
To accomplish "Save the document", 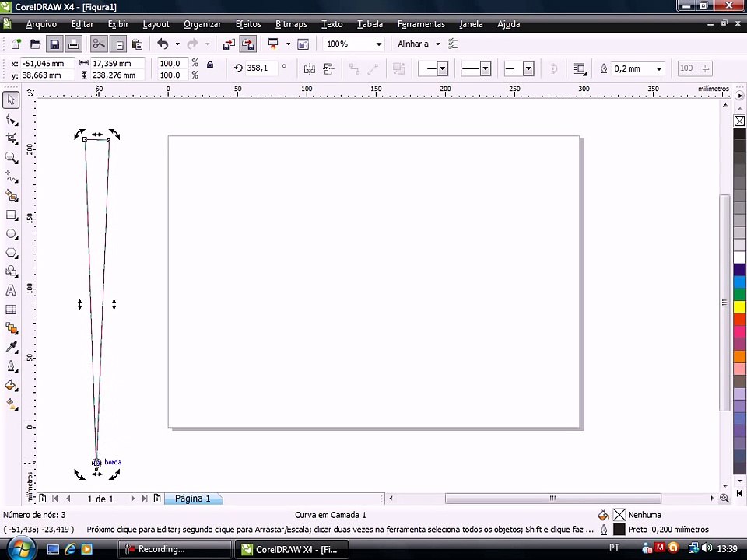I will click(54, 44).
